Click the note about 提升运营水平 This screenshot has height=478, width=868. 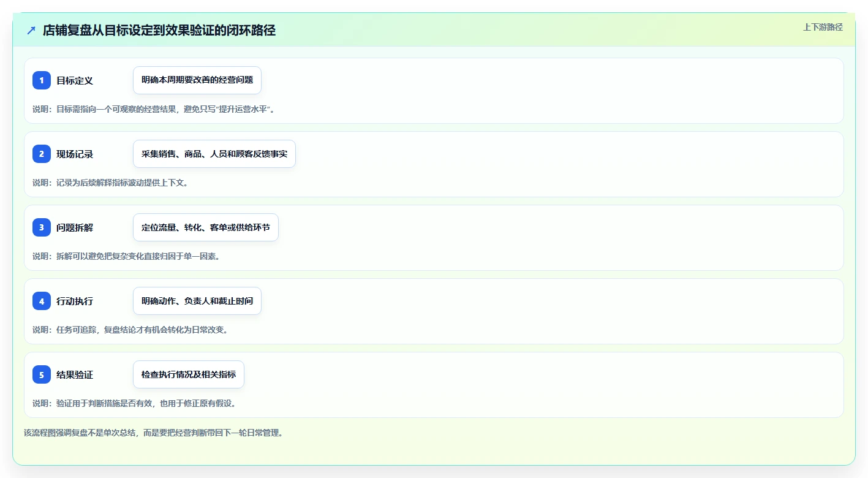pyautogui.click(x=154, y=109)
